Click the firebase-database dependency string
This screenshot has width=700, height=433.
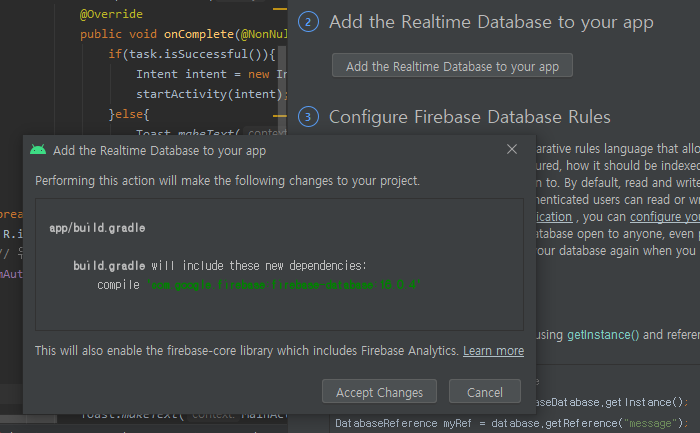tap(285, 285)
